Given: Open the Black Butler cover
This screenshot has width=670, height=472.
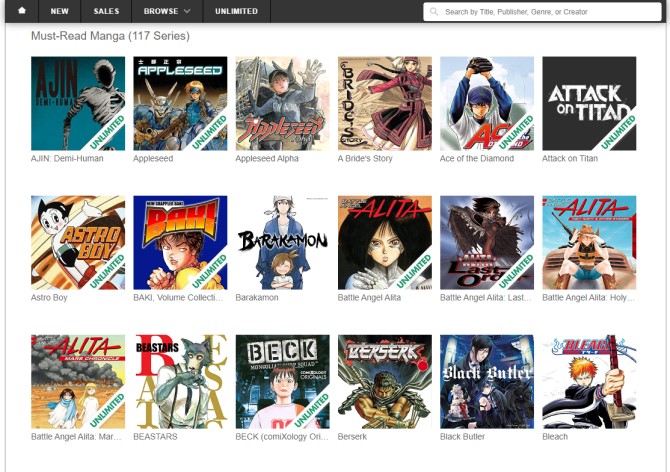Looking at the screenshot, I should click(x=487, y=382).
